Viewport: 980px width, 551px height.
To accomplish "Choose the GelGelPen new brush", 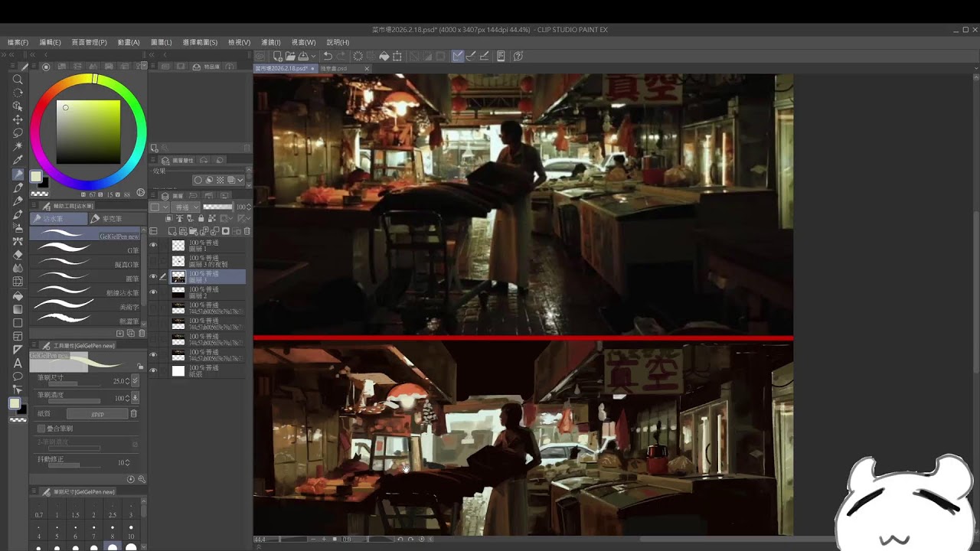I will pos(86,235).
